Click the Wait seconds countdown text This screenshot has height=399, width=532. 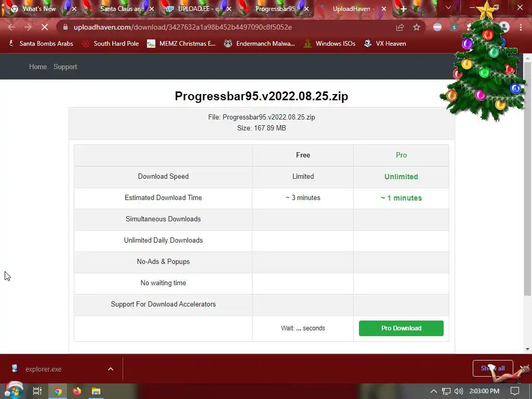coord(303,328)
